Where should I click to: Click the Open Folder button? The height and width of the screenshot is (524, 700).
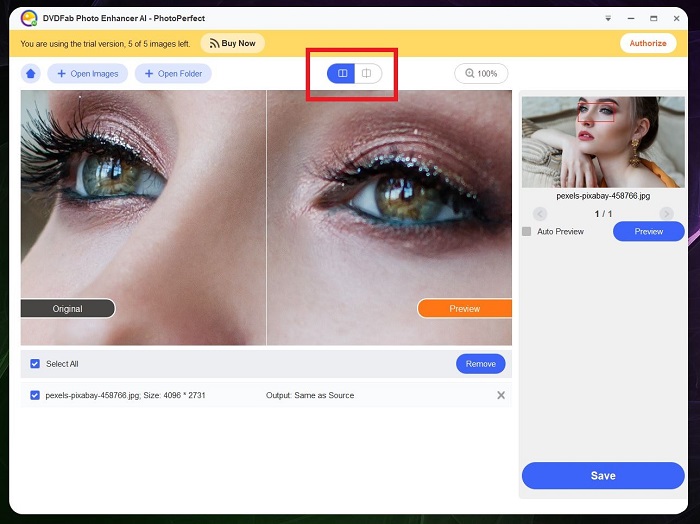173,74
